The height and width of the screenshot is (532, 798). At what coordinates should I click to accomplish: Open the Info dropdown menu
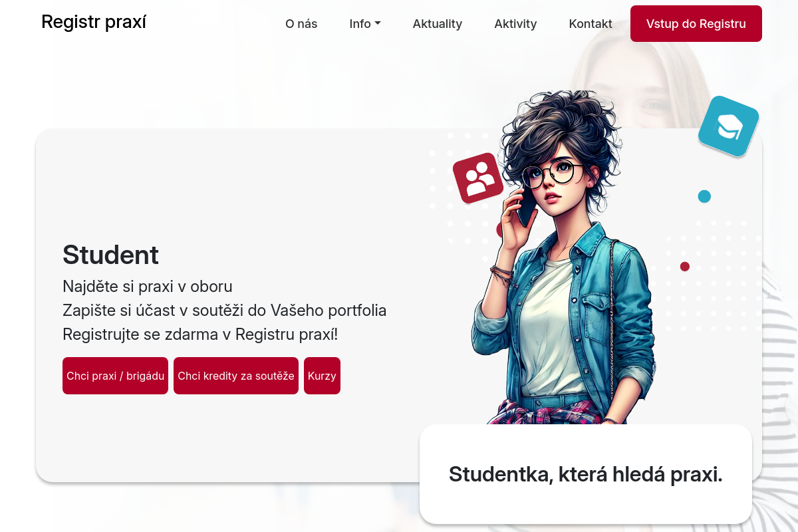tap(365, 24)
